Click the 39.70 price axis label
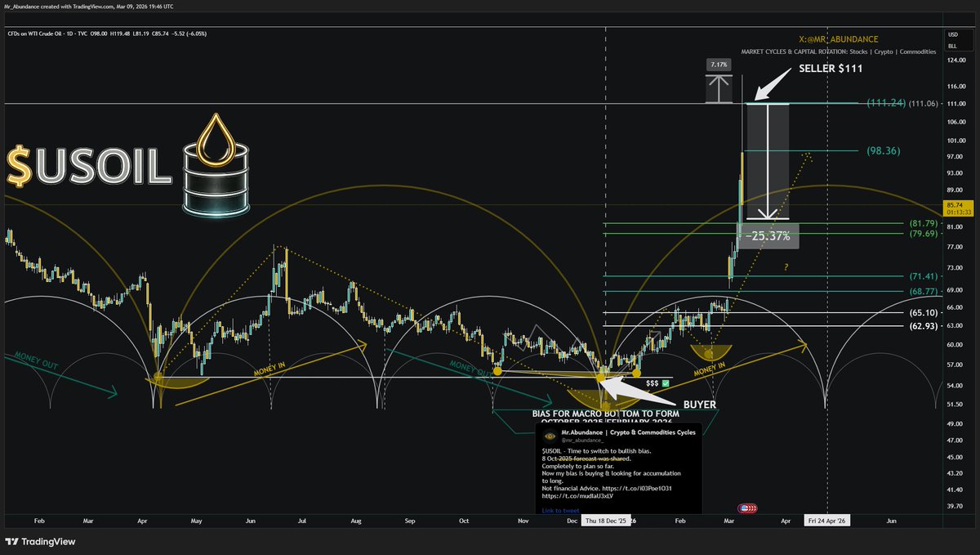Screen dimensions: 980x555 tap(955, 506)
